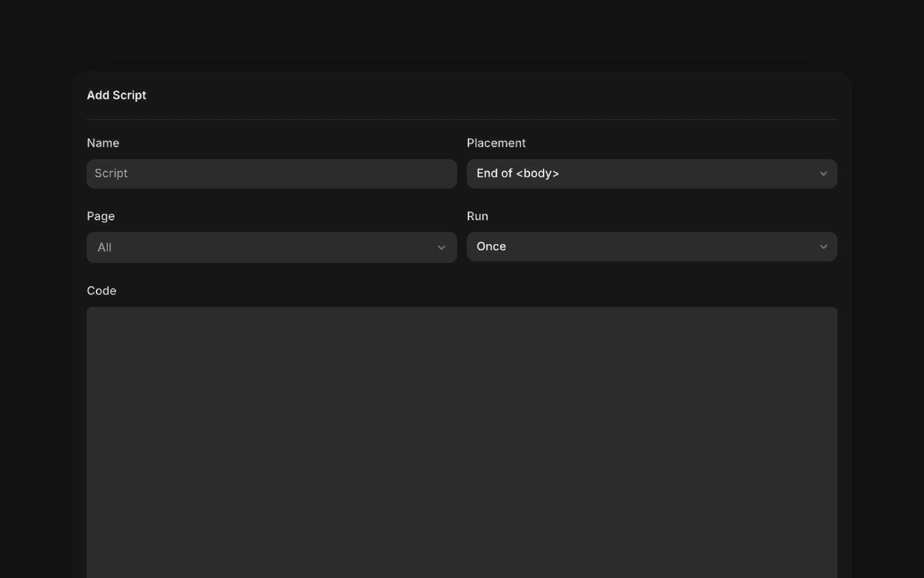The height and width of the screenshot is (578, 924).
Task: Click the Code section label
Action: (101, 291)
